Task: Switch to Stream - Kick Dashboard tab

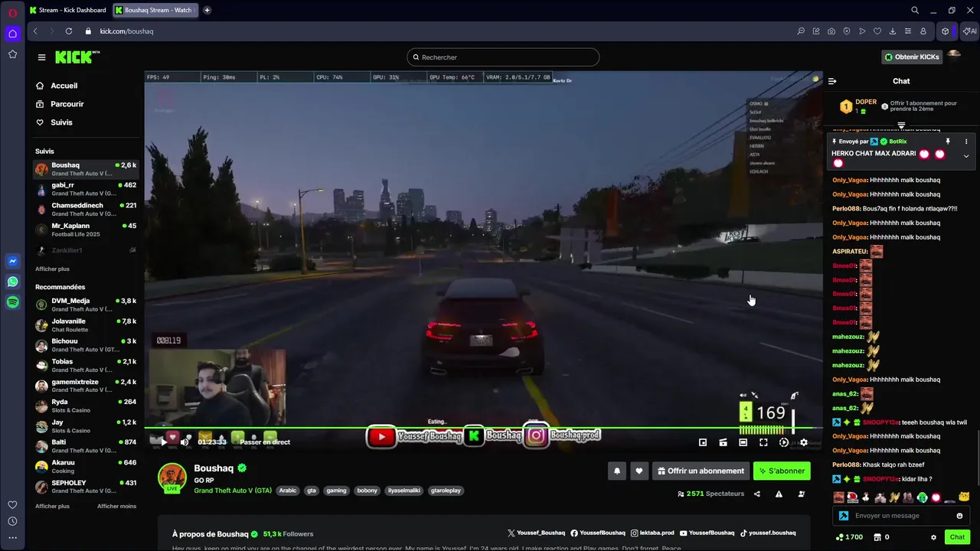Action: (67, 10)
